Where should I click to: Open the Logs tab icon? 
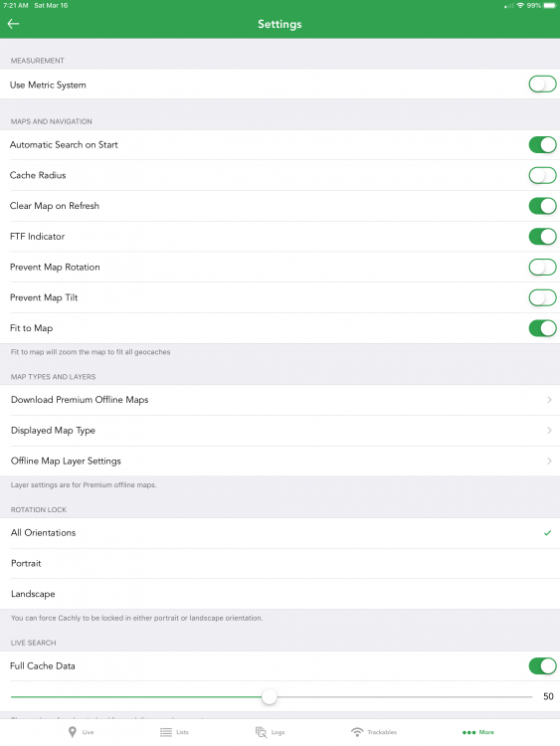tap(261, 732)
